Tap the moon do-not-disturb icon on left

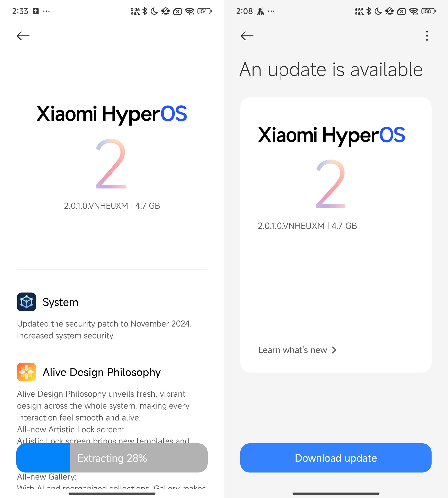[x=154, y=11]
